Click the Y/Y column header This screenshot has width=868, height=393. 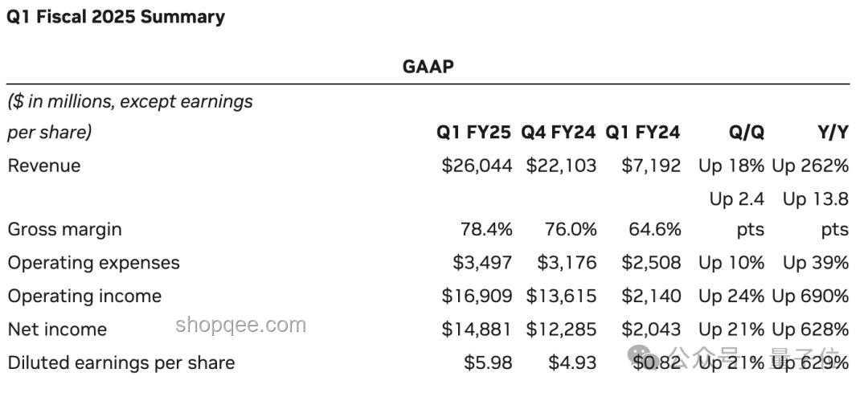830,133
